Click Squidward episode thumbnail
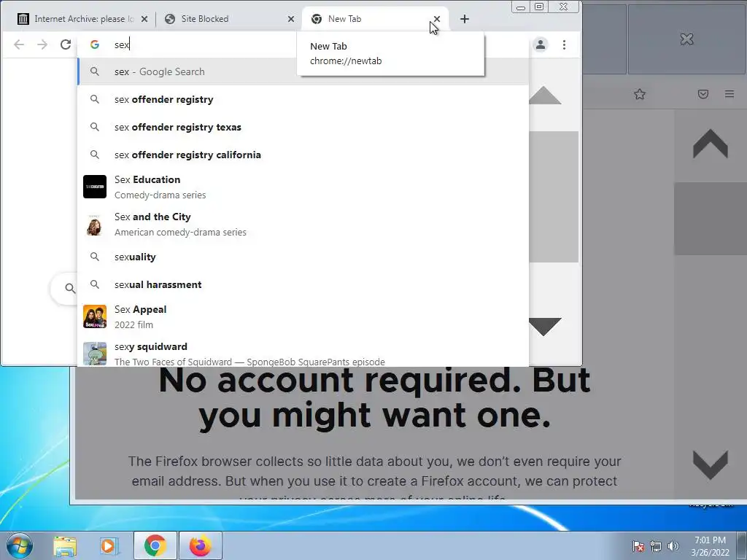This screenshot has height=560, width=747. pos(95,354)
